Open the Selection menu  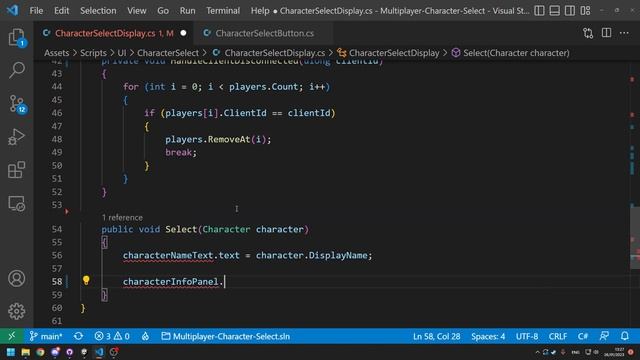click(x=98, y=11)
